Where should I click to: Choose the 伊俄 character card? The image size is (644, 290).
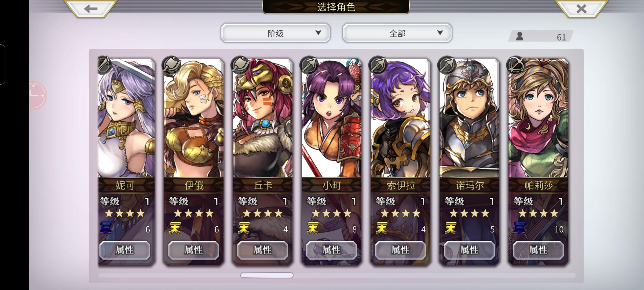[194, 162]
